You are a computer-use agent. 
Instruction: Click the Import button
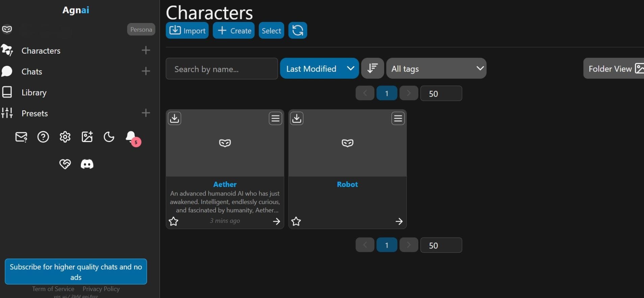[x=187, y=30]
